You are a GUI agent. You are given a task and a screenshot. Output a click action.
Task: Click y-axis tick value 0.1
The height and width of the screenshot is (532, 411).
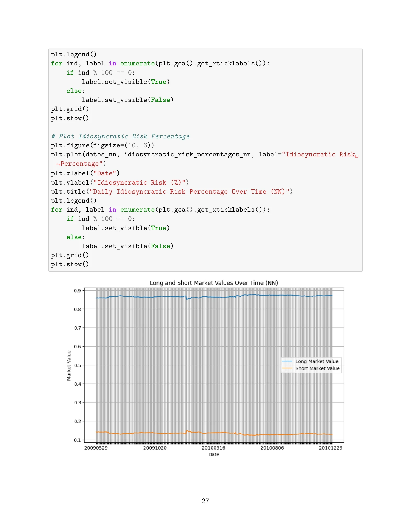click(78, 440)
